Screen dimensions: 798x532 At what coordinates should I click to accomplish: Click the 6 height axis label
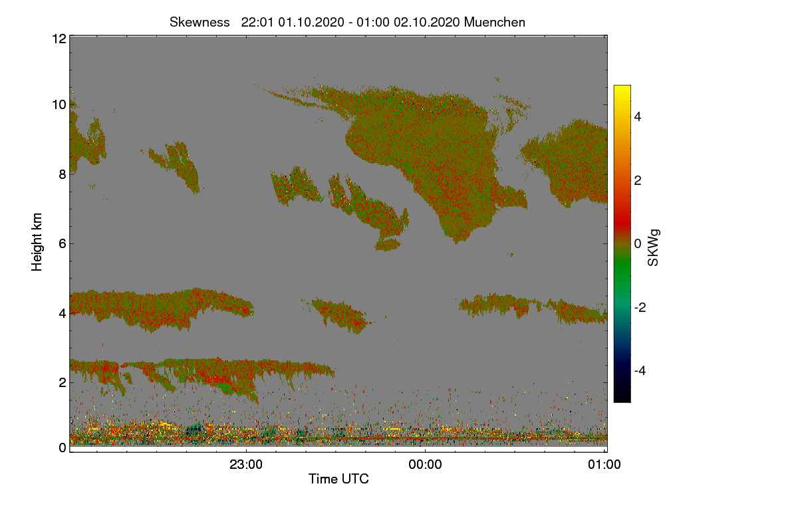62,243
